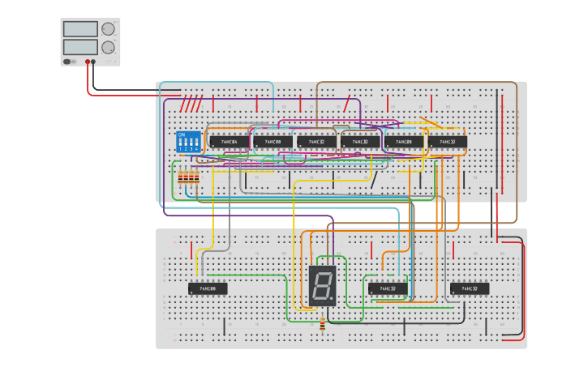
Task: Select the rightmost 74HC32 chip on upper breadboard
Action: point(448,142)
